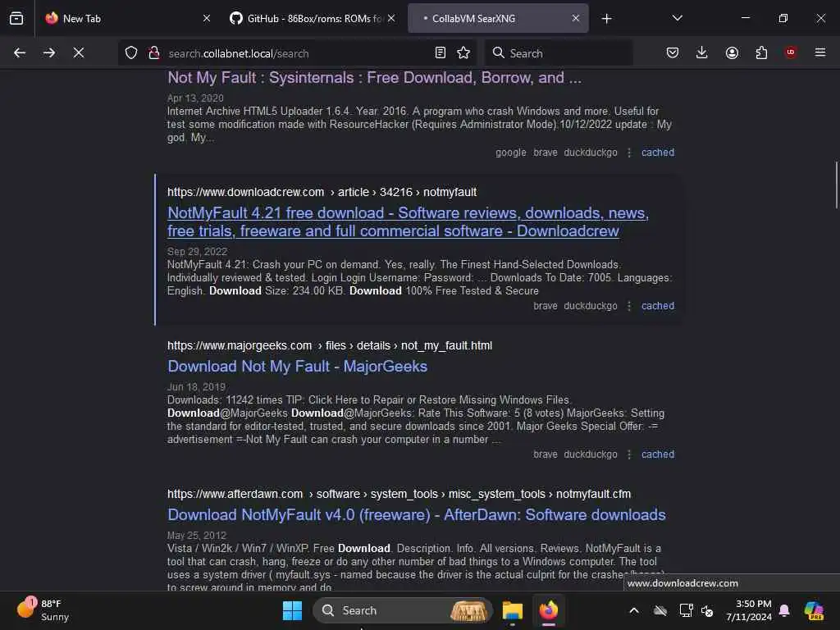Open Firefox View in the tab bar
840x630 pixels.
(x=16, y=19)
